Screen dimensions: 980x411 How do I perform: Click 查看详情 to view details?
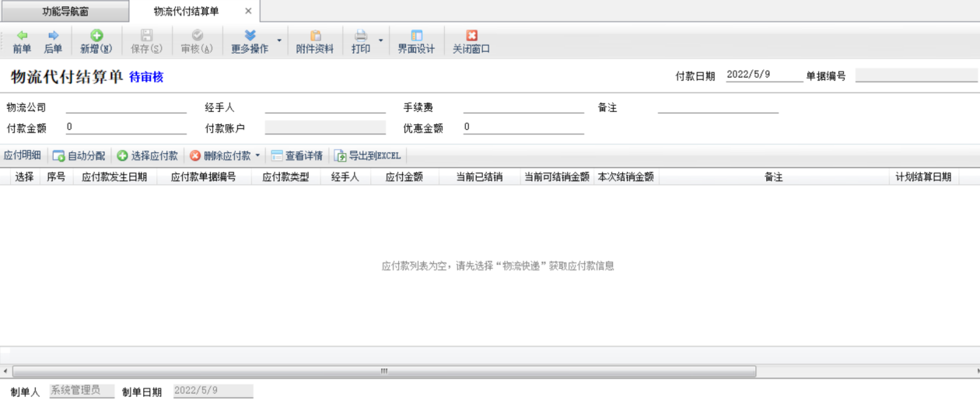pyautogui.click(x=296, y=156)
